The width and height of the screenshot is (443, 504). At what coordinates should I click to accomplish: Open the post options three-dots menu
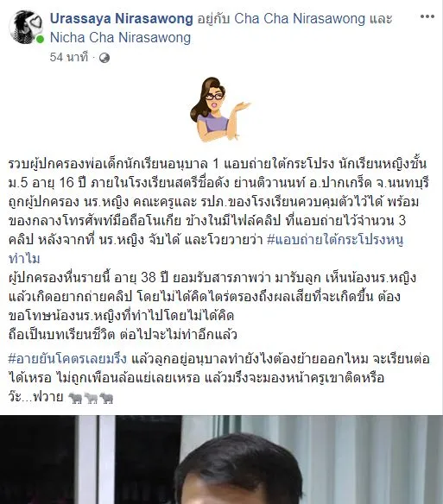coord(427,16)
